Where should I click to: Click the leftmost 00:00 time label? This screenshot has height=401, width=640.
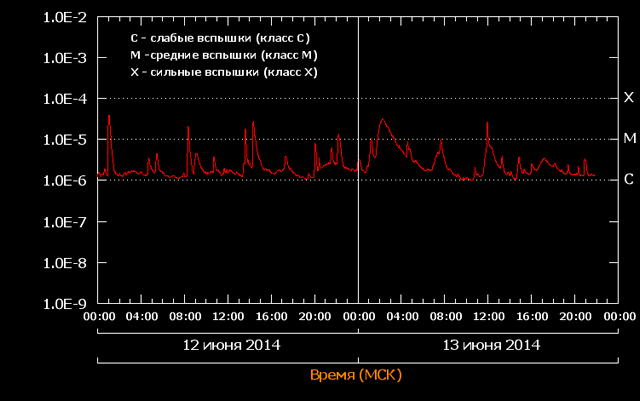(x=98, y=317)
